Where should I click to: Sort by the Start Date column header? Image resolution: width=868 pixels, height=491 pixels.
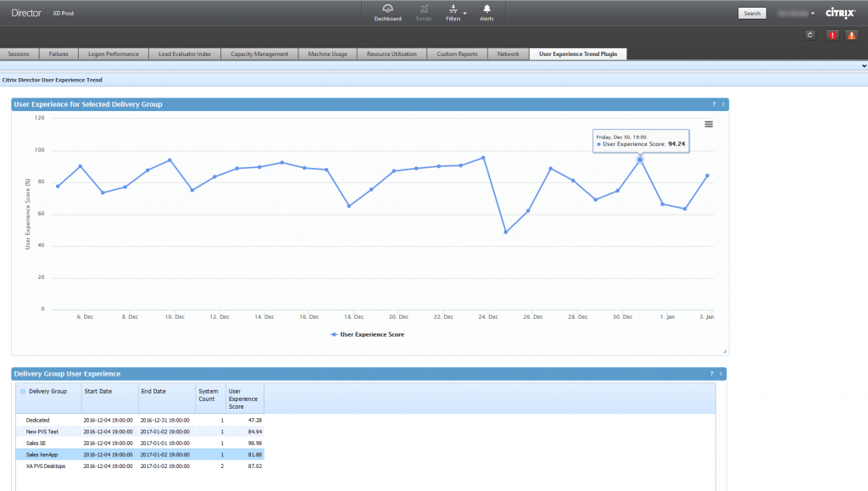[110, 399]
